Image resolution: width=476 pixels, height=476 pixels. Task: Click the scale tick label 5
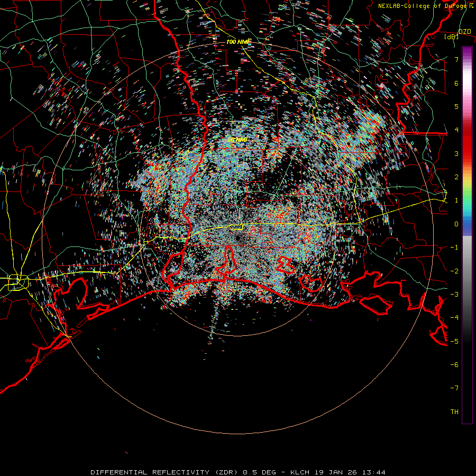click(x=456, y=106)
